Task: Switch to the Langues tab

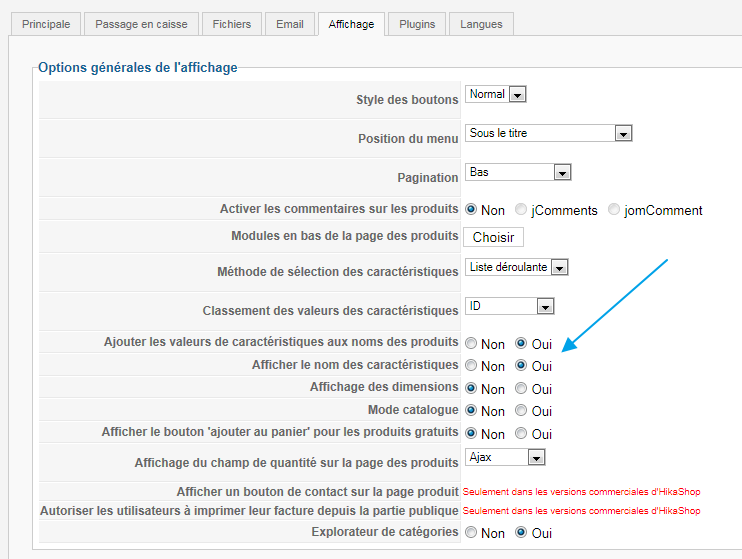Action: pyautogui.click(x=481, y=24)
